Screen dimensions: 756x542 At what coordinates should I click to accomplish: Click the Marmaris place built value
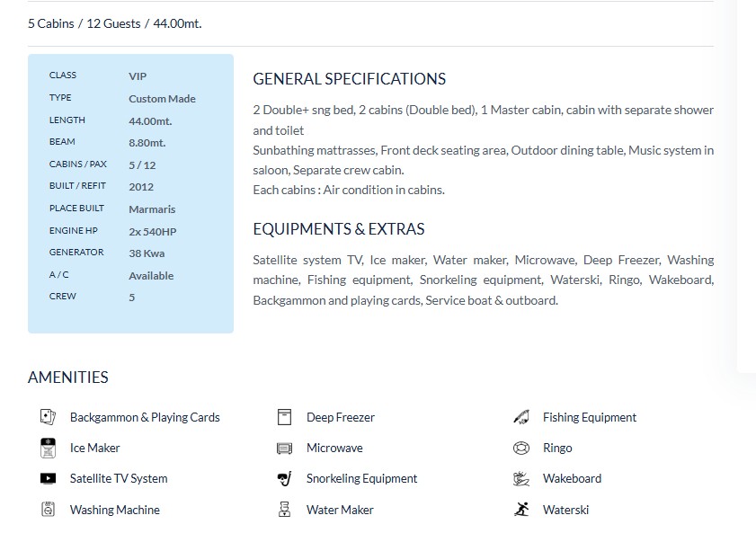[x=151, y=209]
